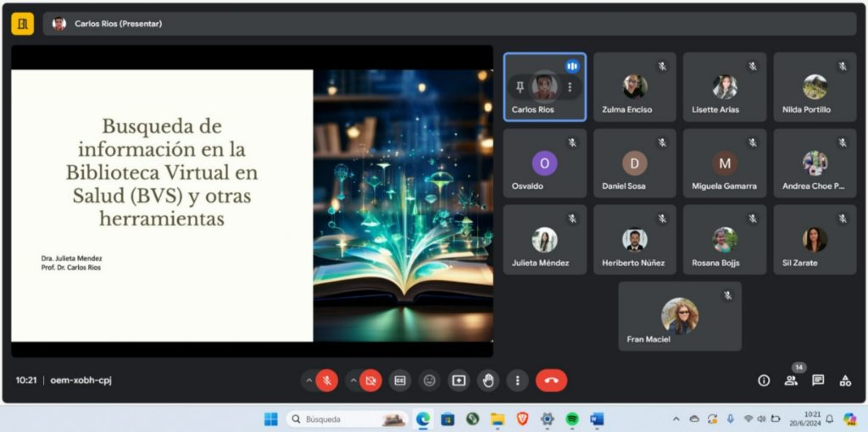Turn on the camera
Image resolution: width=868 pixels, height=432 pixels.
pyautogui.click(x=370, y=380)
